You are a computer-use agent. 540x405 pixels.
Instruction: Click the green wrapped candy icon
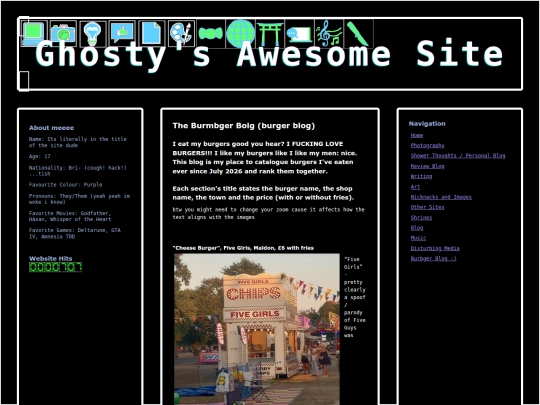click(x=211, y=33)
